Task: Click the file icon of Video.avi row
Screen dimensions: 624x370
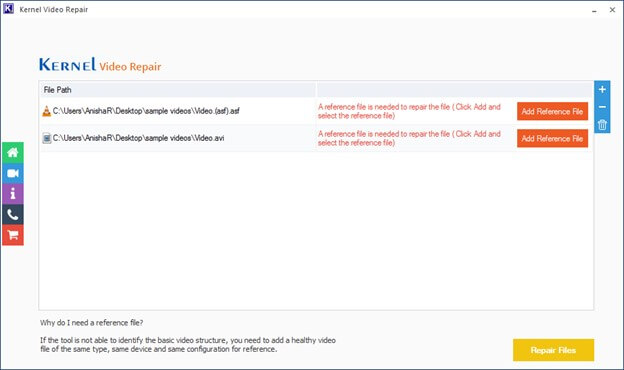Action: 47,138
